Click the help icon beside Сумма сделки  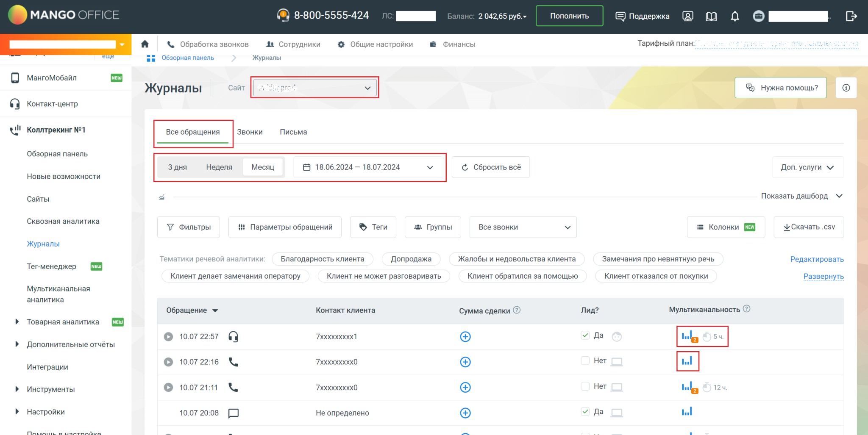[x=517, y=310]
